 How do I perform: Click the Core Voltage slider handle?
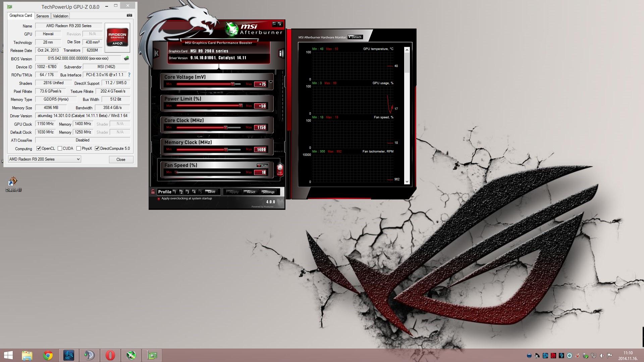[x=232, y=84]
